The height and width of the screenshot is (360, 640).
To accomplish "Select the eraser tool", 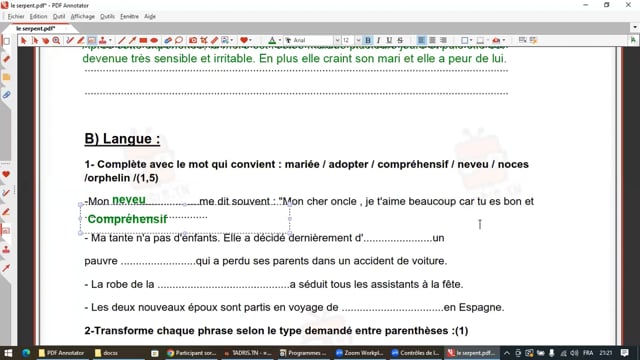I will 168,40.
